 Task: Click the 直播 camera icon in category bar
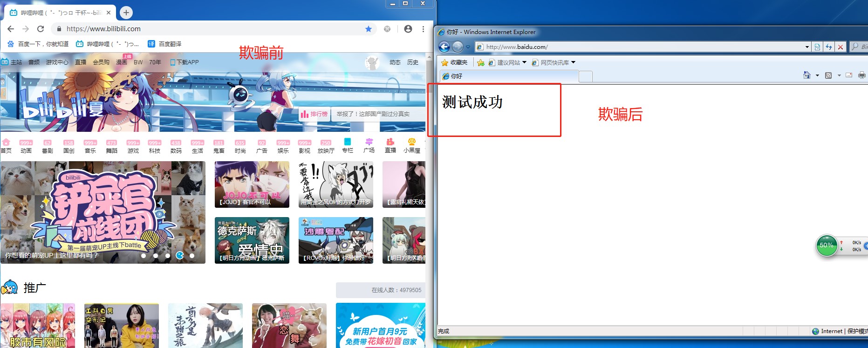(390, 146)
